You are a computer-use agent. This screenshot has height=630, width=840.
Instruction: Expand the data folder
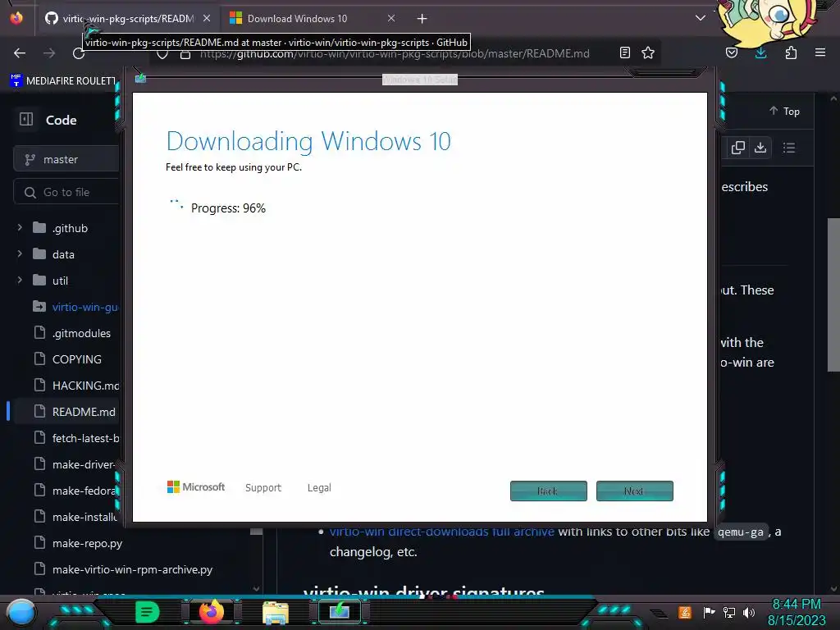click(20, 254)
